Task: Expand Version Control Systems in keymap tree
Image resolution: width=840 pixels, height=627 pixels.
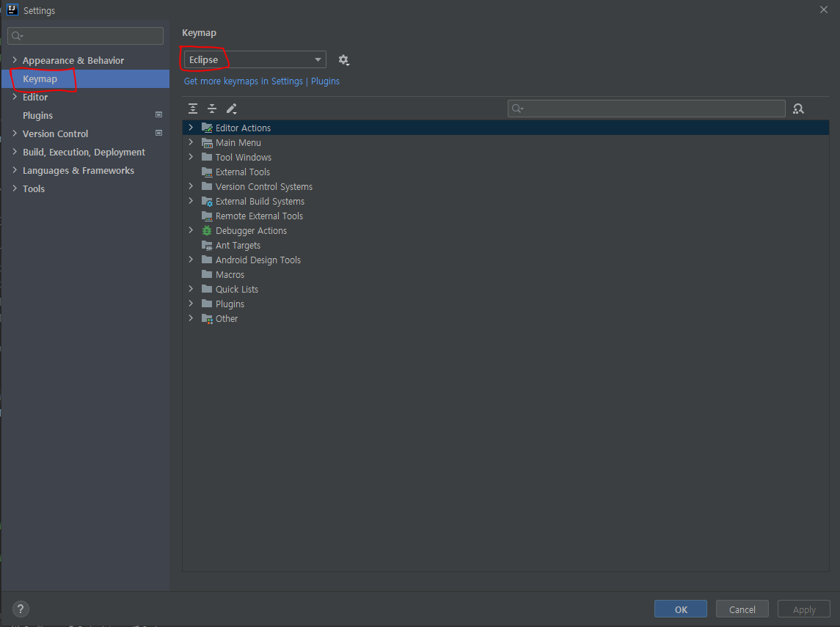Action: coord(191,186)
